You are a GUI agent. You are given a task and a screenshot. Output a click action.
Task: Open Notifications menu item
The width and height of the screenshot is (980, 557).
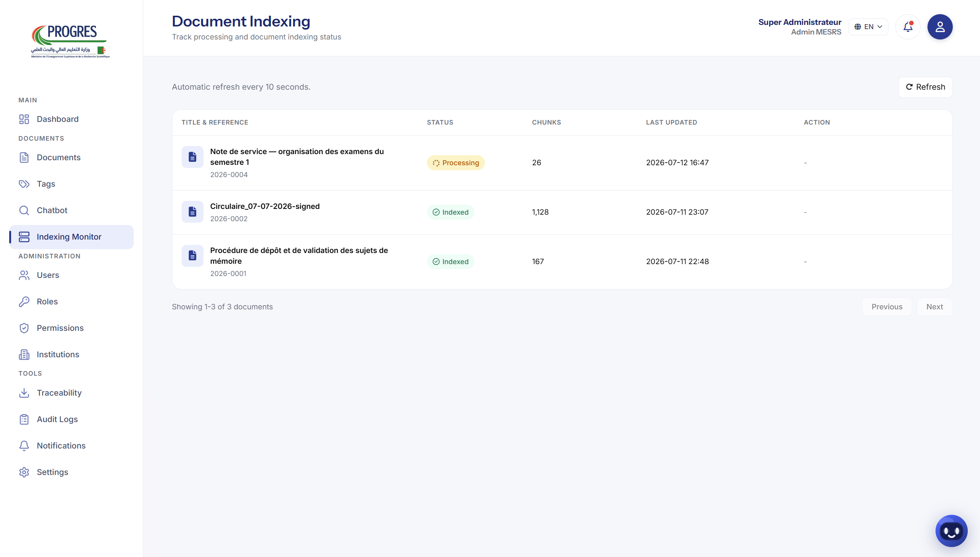coord(71,446)
